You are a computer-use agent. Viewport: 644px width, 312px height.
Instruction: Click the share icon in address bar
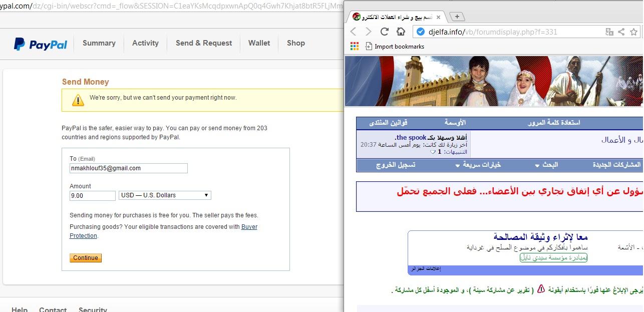point(621,32)
